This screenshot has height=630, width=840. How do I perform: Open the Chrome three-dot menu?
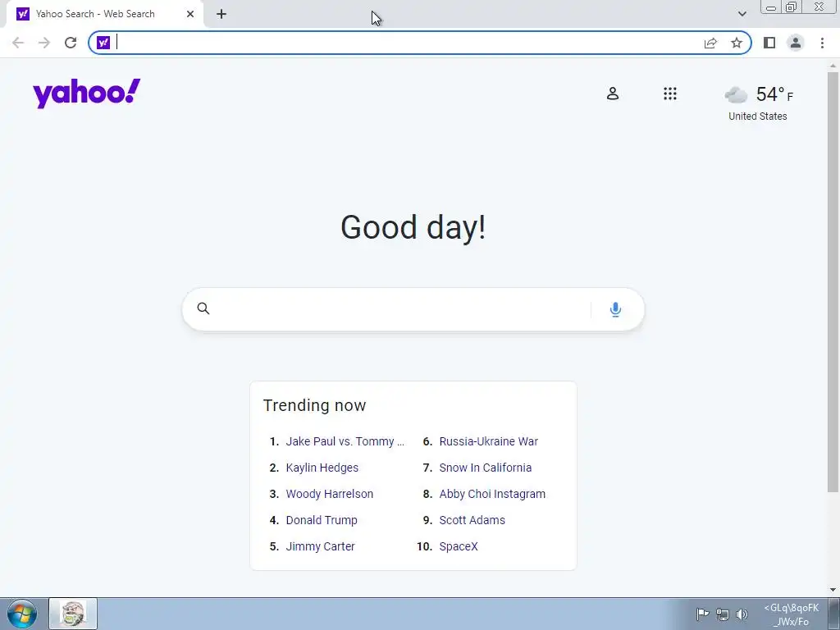822,43
